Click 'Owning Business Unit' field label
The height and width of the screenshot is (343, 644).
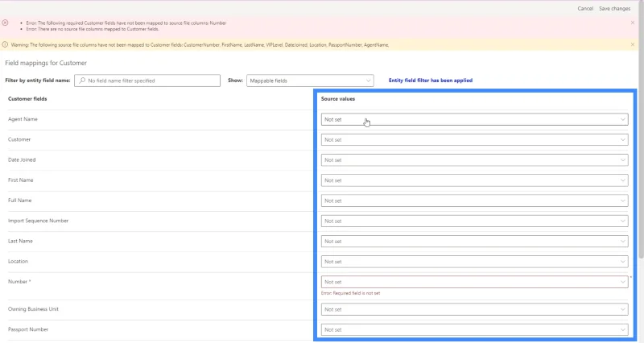pos(33,309)
